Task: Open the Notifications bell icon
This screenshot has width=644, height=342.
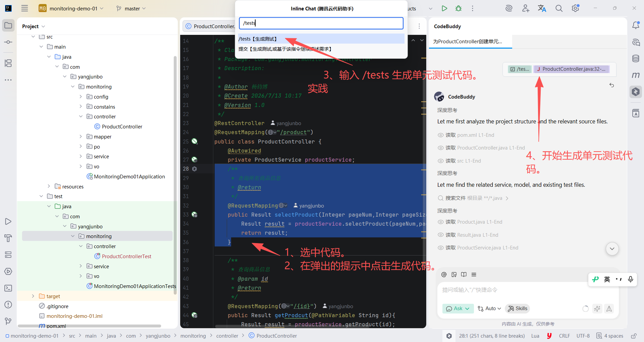Action: [x=636, y=25]
